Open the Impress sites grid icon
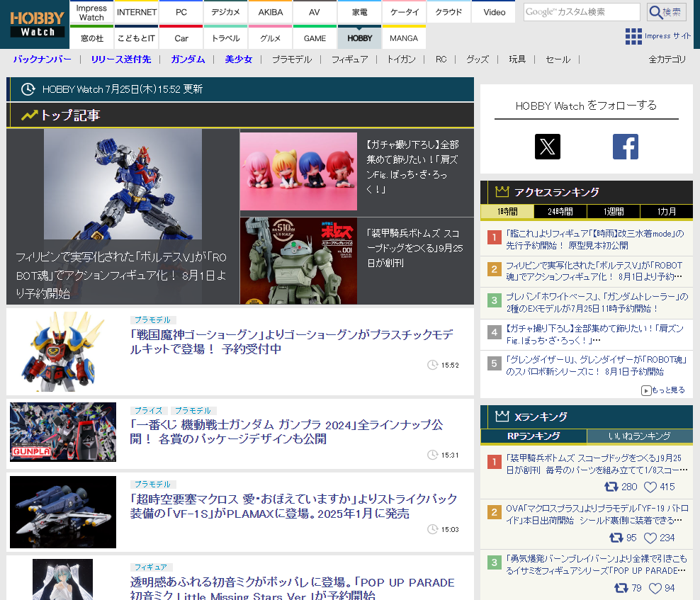Image resolution: width=700 pixels, height=600 pixels. (633, 36)
